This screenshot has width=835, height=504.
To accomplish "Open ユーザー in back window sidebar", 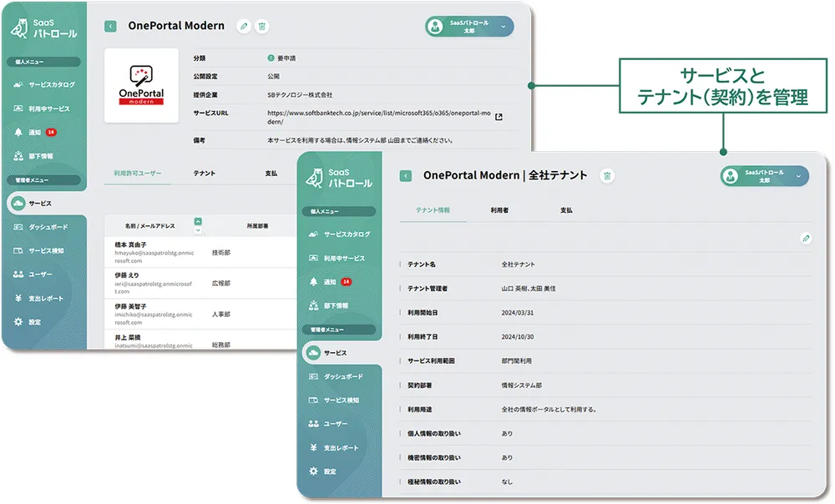I will coord(33,274).
